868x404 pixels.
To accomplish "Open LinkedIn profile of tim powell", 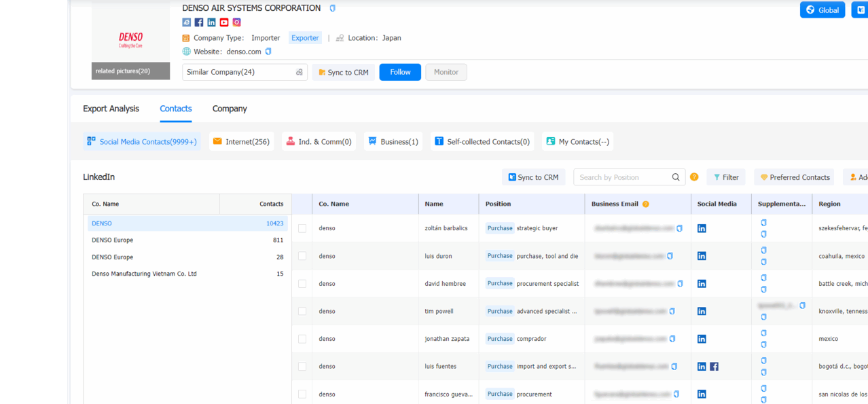I will 702,311.
